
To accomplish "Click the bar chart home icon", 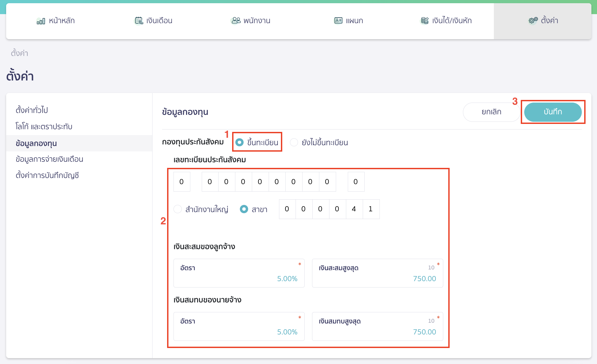I will tap(41, 21).
